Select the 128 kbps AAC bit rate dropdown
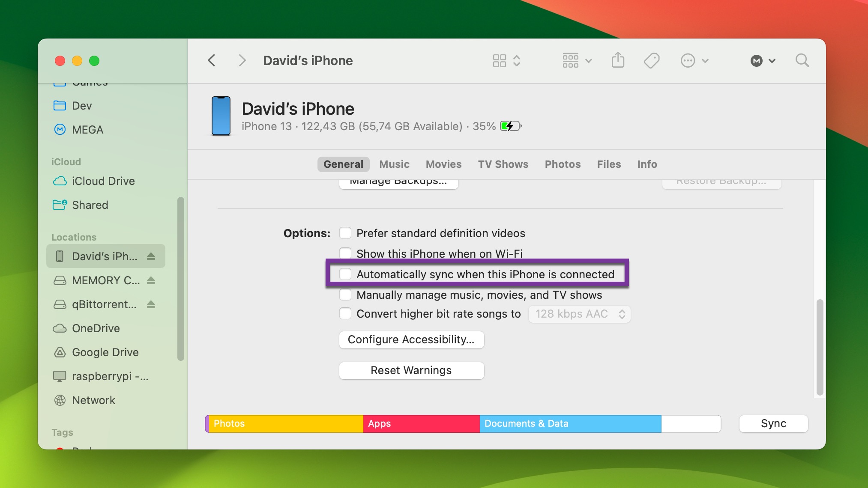Viewport: 868px width, 488px height. click(580, 313)
